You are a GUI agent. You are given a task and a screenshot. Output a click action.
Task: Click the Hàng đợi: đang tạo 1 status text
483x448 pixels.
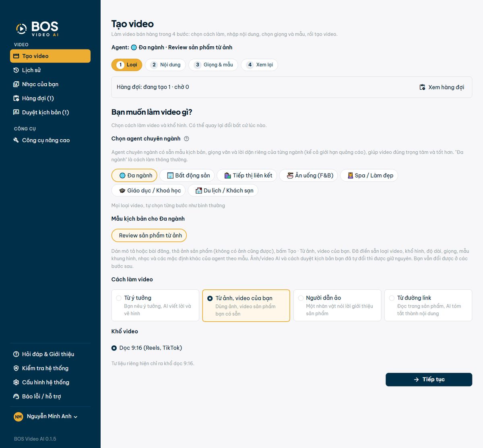click(x=153, y=87)
